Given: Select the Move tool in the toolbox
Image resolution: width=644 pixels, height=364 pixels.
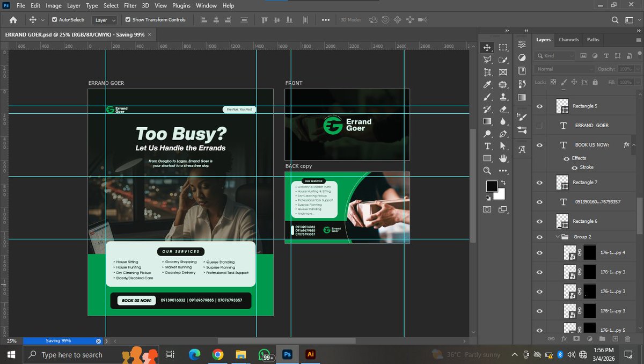Looking at the screenshot, I should 487,47.
